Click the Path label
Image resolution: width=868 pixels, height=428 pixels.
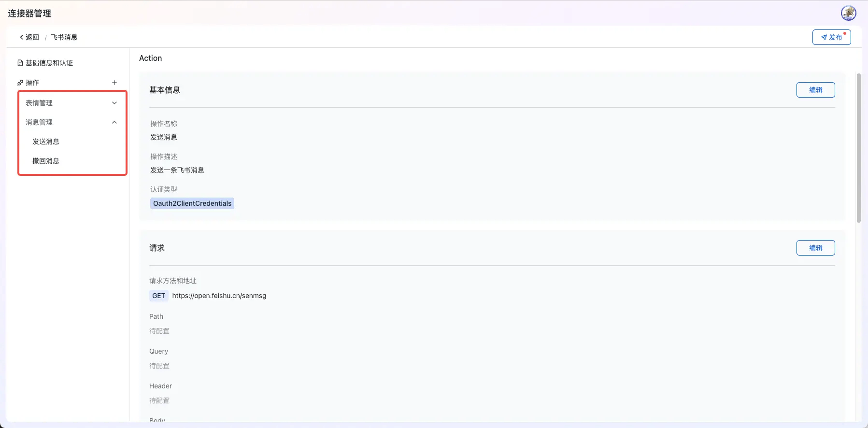[156, 316]
